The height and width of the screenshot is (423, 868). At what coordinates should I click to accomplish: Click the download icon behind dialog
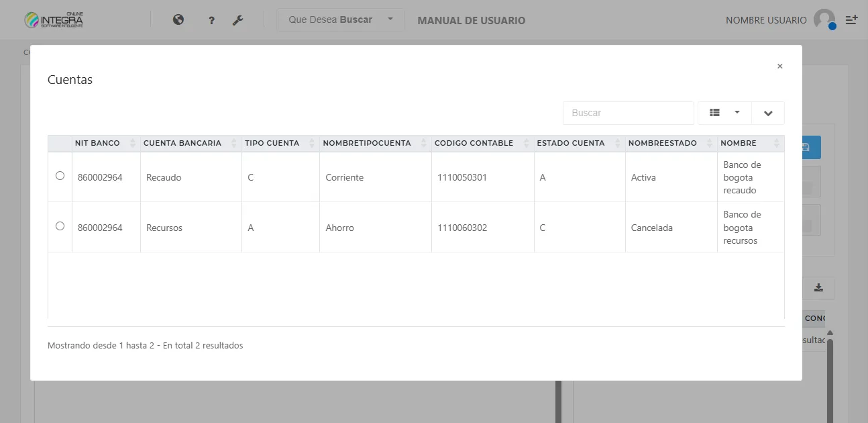pyautogui.click(x=818, y=287)
